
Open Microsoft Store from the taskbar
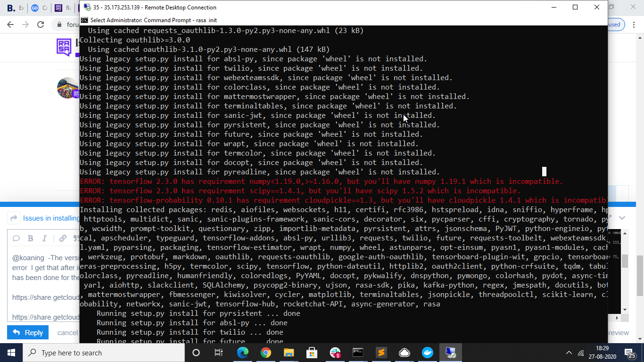[312, 353]
